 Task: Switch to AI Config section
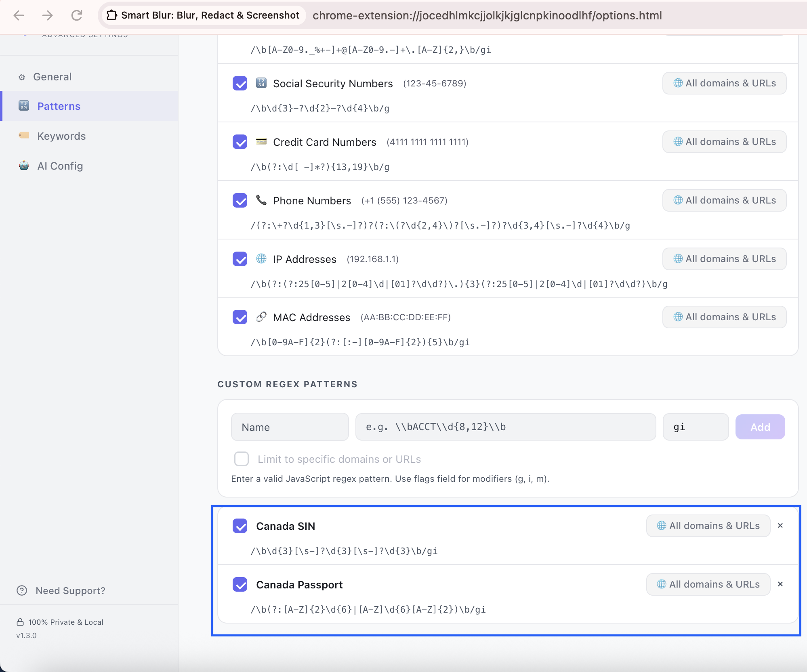coord(89,166)
